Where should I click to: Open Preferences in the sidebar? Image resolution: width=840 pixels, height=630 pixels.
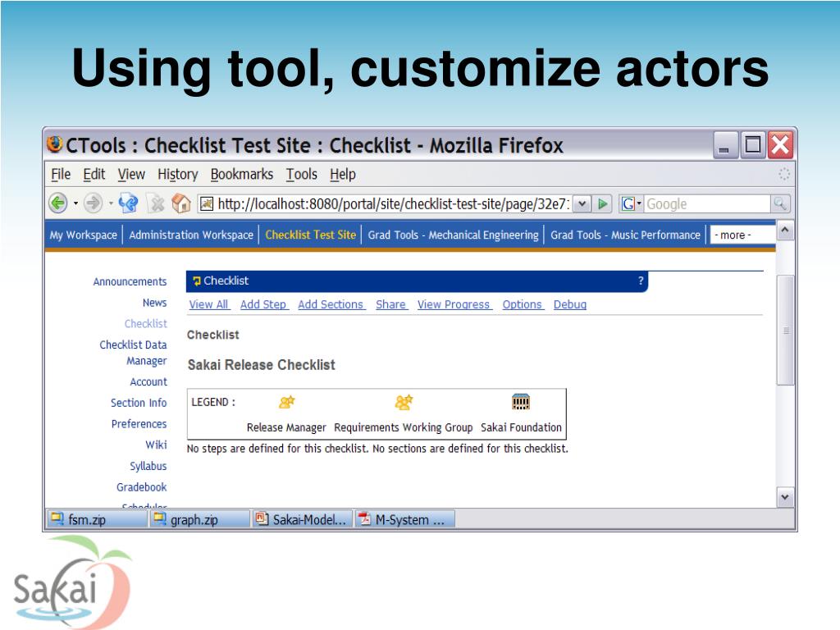pyautogui.click(x=139, y=424)
